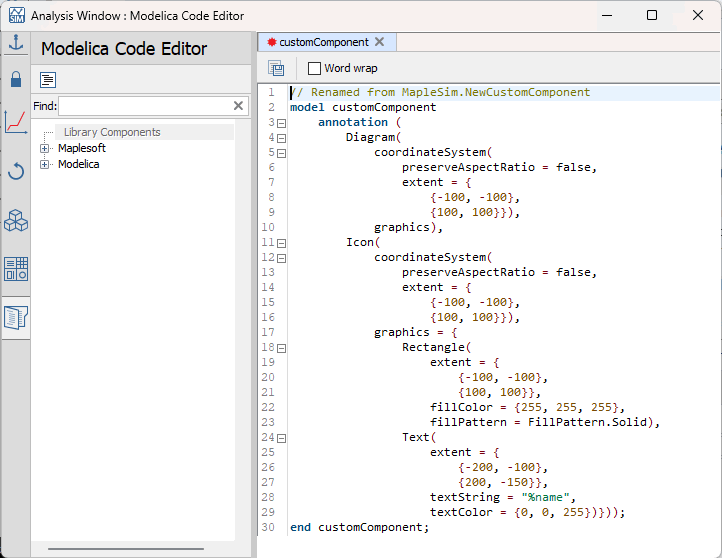Expand the Modelica library node
The height and width of the screenshot is (558, 722).
click(45, 164)
